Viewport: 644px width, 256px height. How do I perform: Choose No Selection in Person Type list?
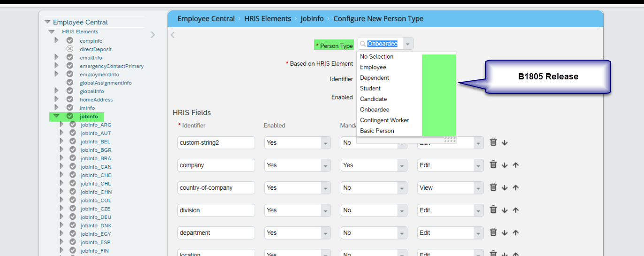pos(377,56)
